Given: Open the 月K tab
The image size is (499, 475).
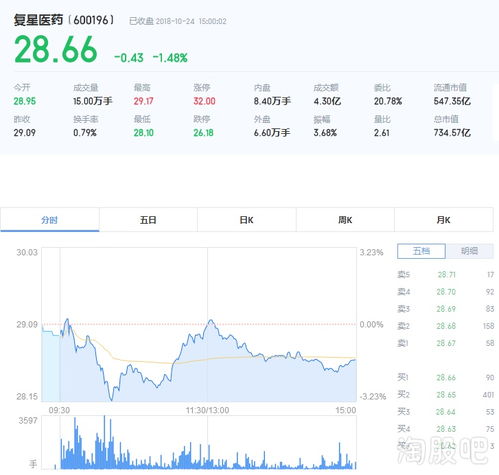Looking at the screenshot, I should pyautogui.click(x=443, y=220).
